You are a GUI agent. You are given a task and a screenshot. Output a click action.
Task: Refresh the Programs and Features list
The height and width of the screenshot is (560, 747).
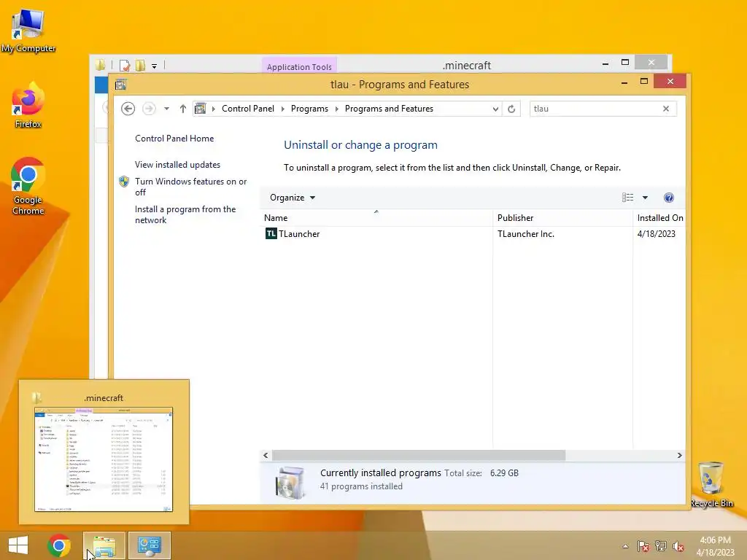511,109
